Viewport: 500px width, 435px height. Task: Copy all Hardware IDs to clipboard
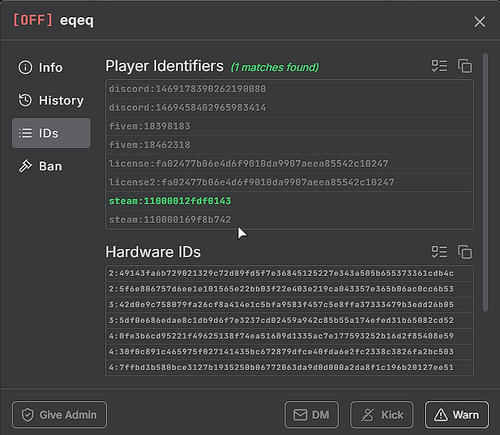click(465, 252)
